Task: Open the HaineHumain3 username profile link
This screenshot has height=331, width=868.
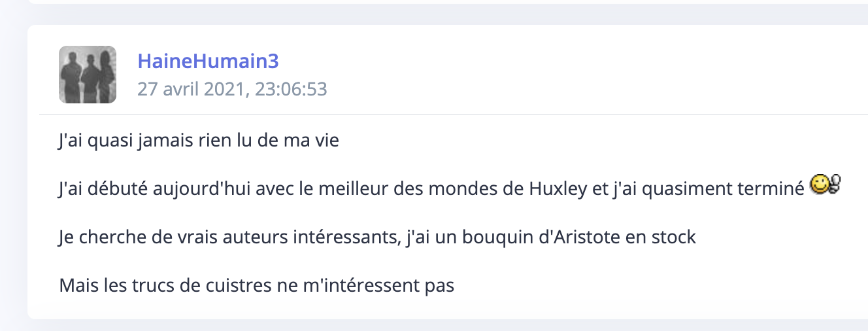Action: click(x=208, y=61)
